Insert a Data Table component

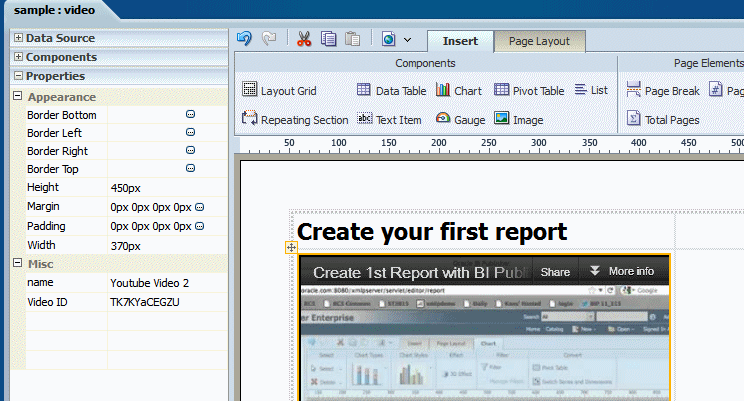click(x=391, y=90)
